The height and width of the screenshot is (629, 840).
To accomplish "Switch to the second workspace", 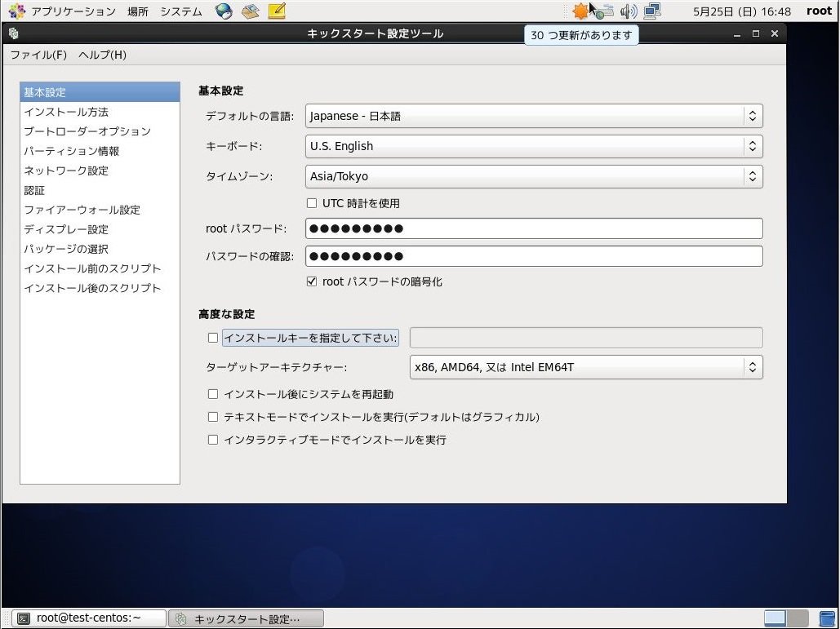I will coord(798,618).
